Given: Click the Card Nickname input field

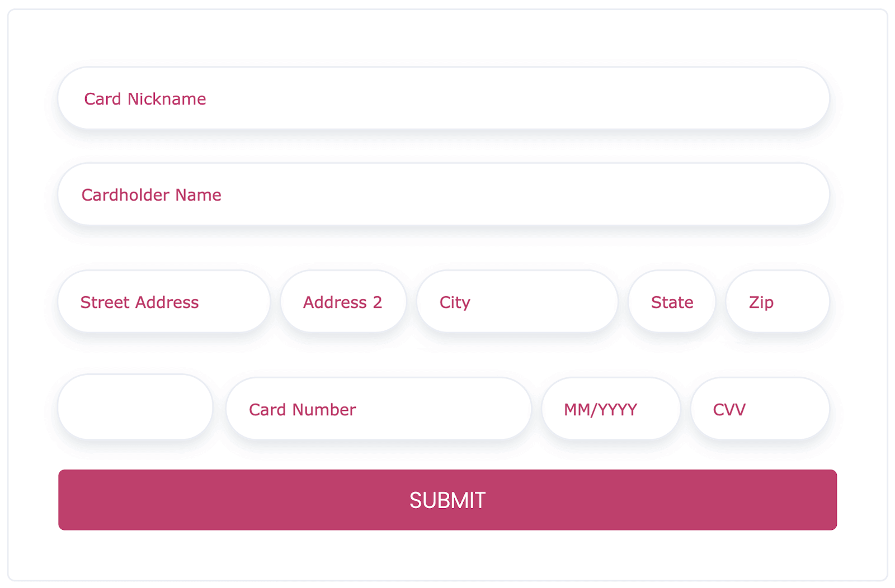Looking at the screenshot, I should [x=444, y=98].
